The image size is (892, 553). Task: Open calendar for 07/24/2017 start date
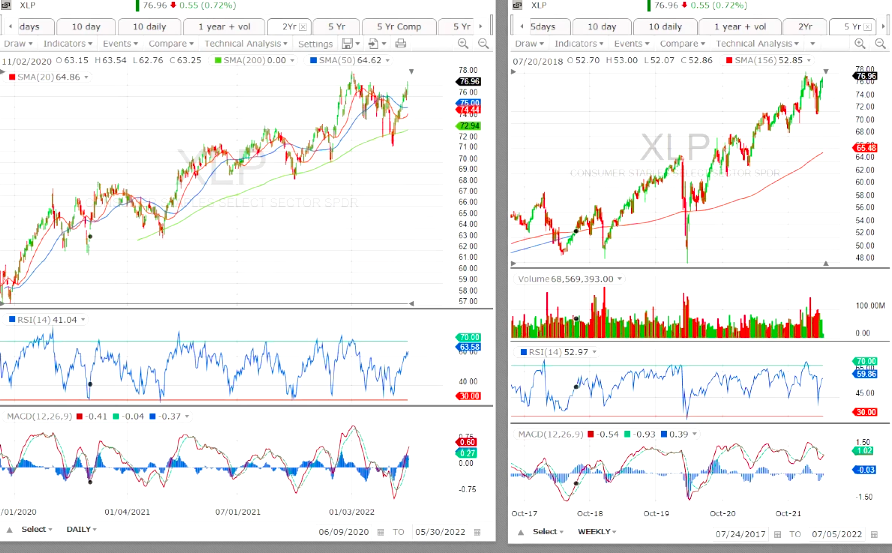point(778,534)
